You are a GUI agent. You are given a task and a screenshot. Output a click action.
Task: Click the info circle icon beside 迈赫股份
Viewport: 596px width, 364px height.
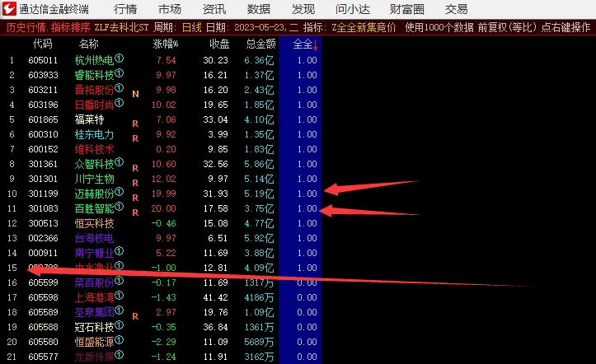coord(120,192)
